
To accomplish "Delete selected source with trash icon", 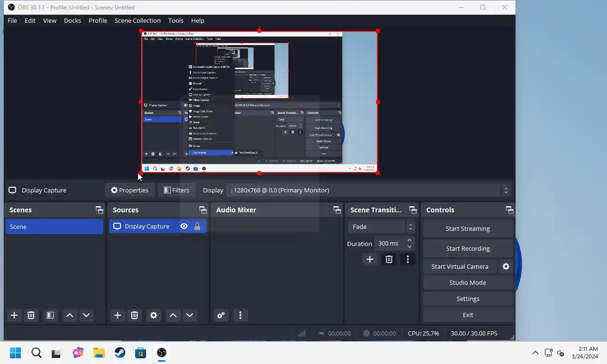I will [x=134, y=315].
